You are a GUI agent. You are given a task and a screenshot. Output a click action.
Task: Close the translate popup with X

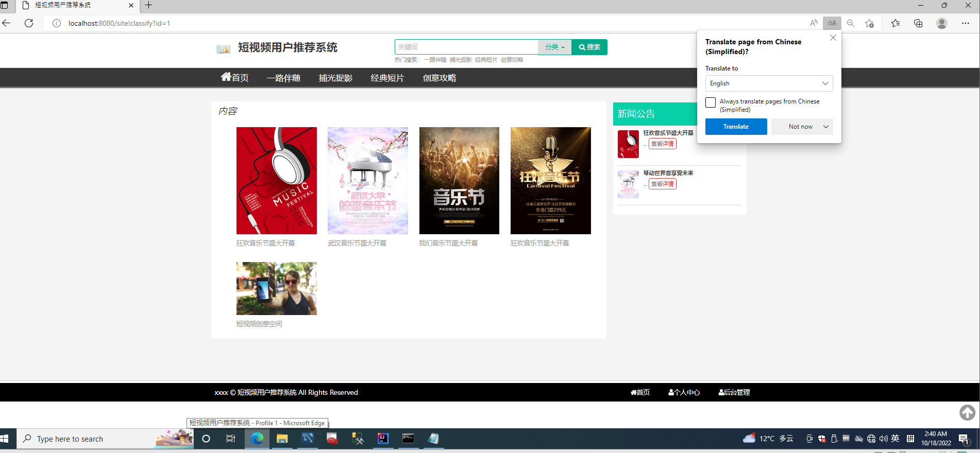[833, 38]
